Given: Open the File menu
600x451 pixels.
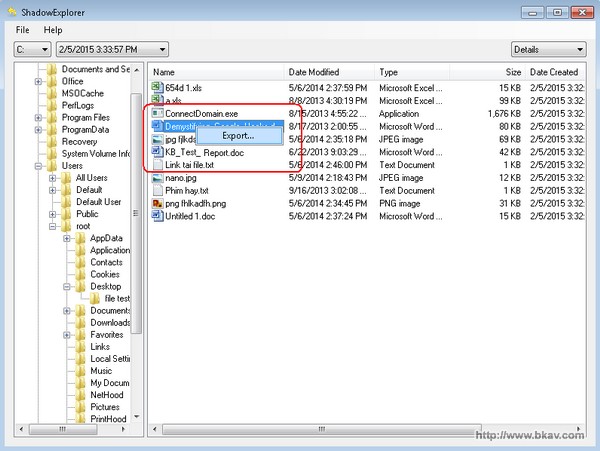Looking at the screenshot, I should coord(23,30).
